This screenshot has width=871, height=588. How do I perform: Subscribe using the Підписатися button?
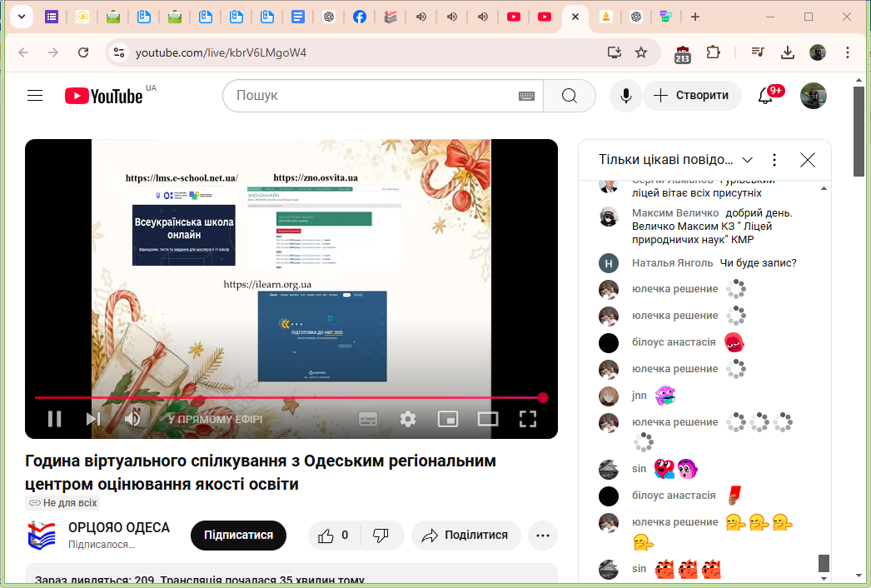(x=238, y=536)
